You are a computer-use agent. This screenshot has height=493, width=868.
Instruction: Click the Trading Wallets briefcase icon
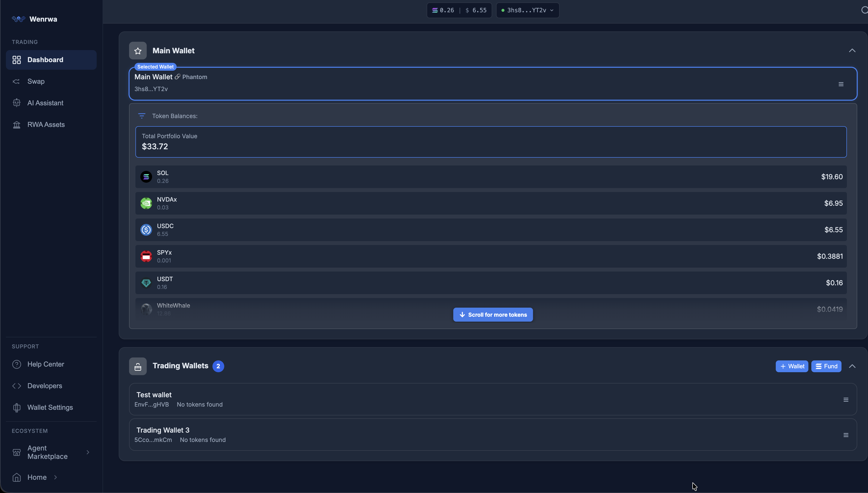click(x=138, y=366)
